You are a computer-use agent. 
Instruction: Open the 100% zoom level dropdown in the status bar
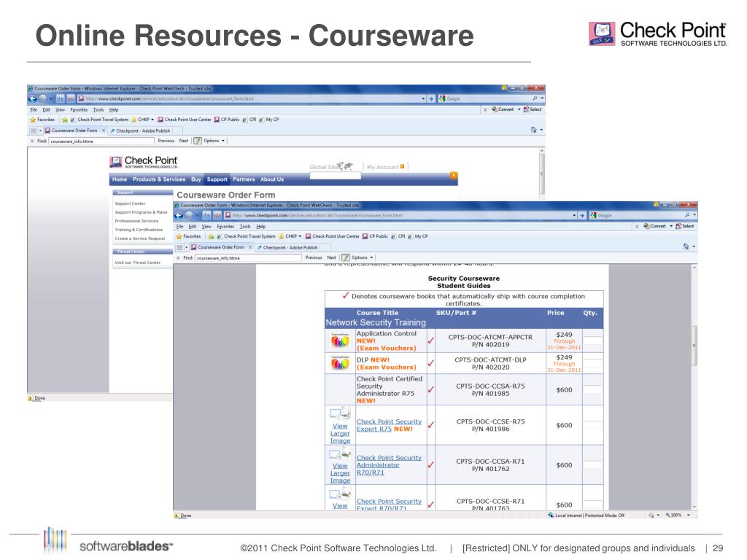688,516
